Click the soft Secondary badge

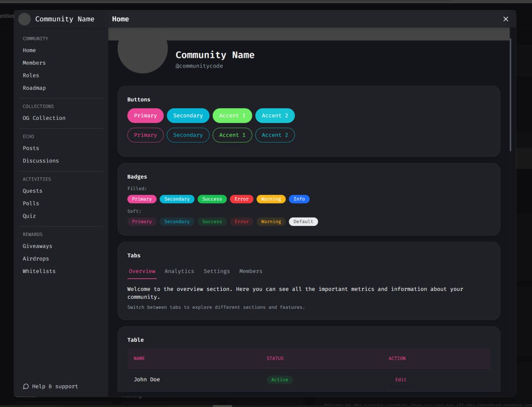pos(177,221)
